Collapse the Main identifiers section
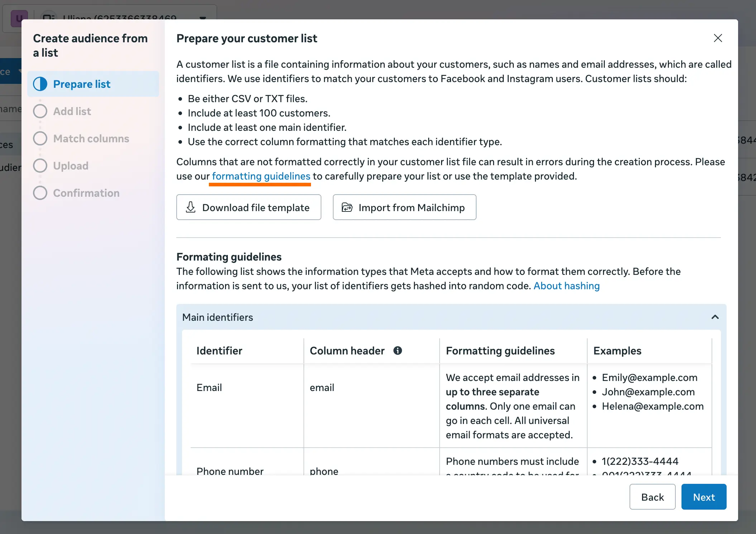The width and height of the screenshot is (756, 534). (715, 317)
